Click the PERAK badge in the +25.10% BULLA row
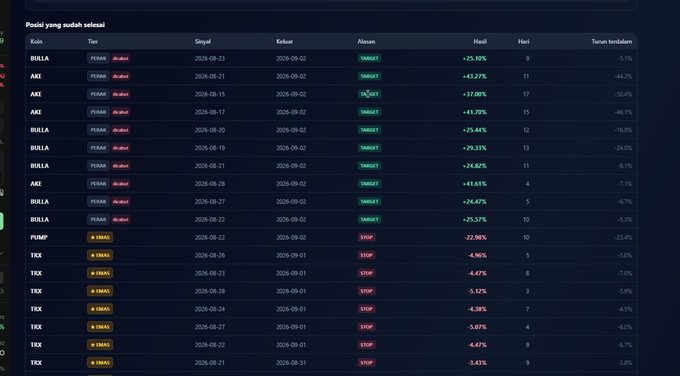The image size is (680, 376). tap(98, 59)
